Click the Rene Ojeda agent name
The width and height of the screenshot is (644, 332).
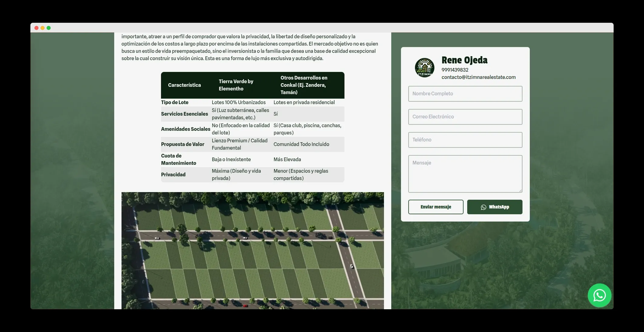(x=464, y=60)
